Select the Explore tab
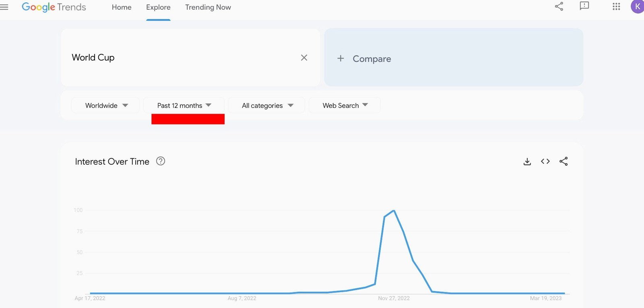This screenshot has height=308, width=644. tap(158, 7)
